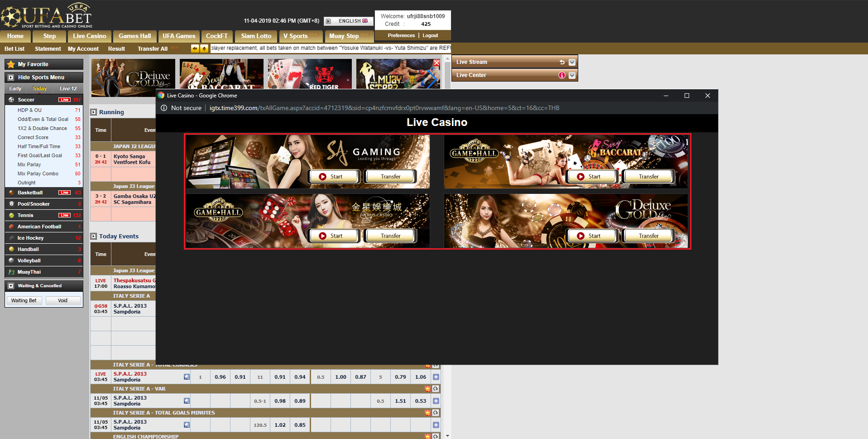Start Venus Casino game

pos(334,236)
